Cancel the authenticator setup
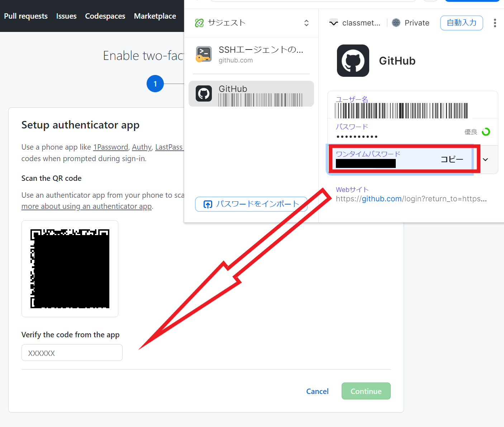 (x=317, y=391)
